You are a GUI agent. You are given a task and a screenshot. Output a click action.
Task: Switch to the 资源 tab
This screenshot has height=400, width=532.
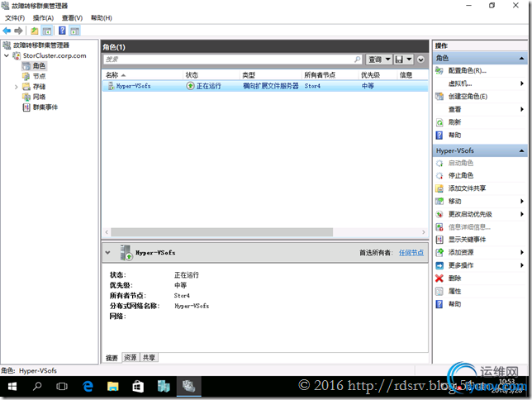click(131, 358)
